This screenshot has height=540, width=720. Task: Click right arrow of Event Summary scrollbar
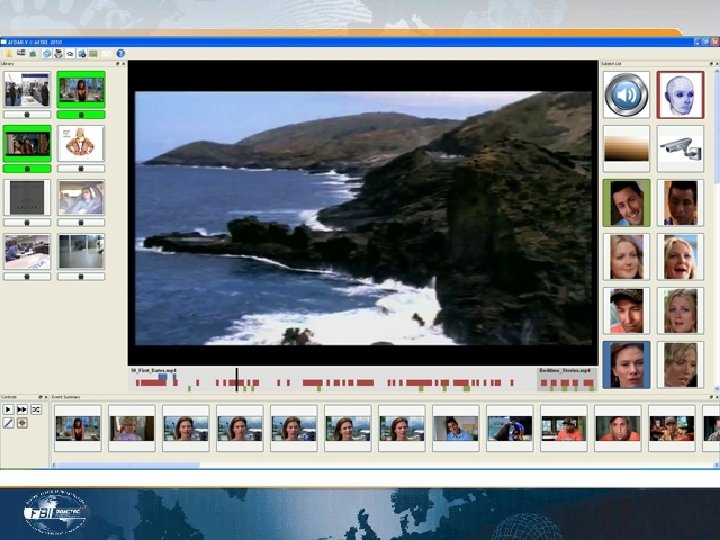point(717,465)
